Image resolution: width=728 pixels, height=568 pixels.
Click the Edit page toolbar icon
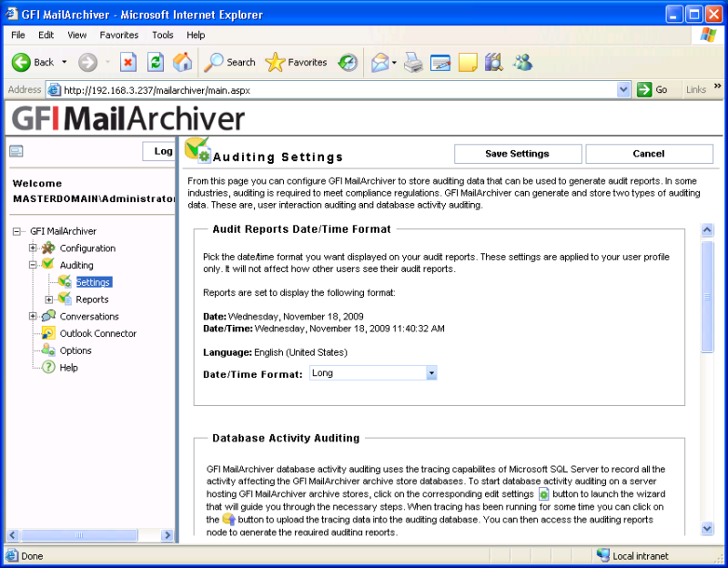pyautogui.click(x=440, y=63)
